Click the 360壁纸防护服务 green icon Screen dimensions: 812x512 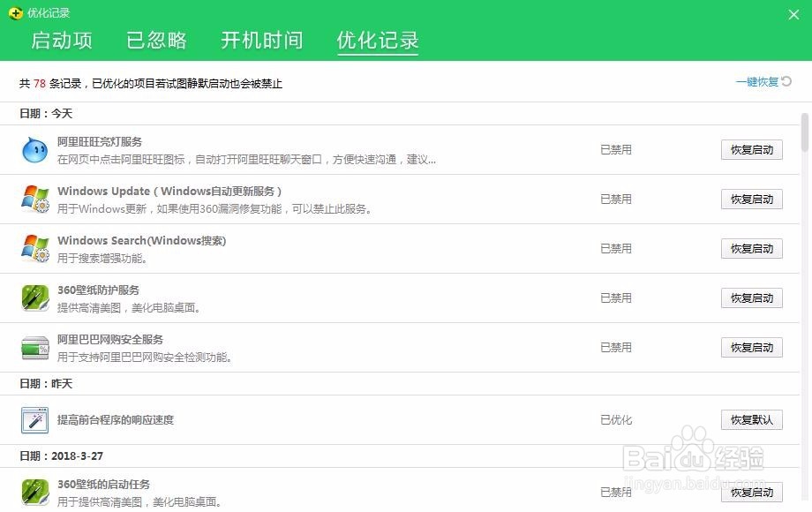pos(35,298)
